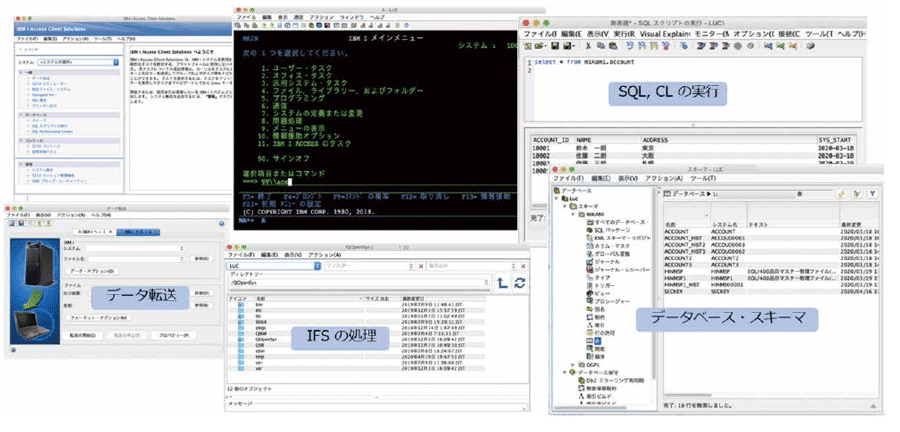
Task: Click ACCOUNT_ID column header in SQL results
Action: point(552,140)
